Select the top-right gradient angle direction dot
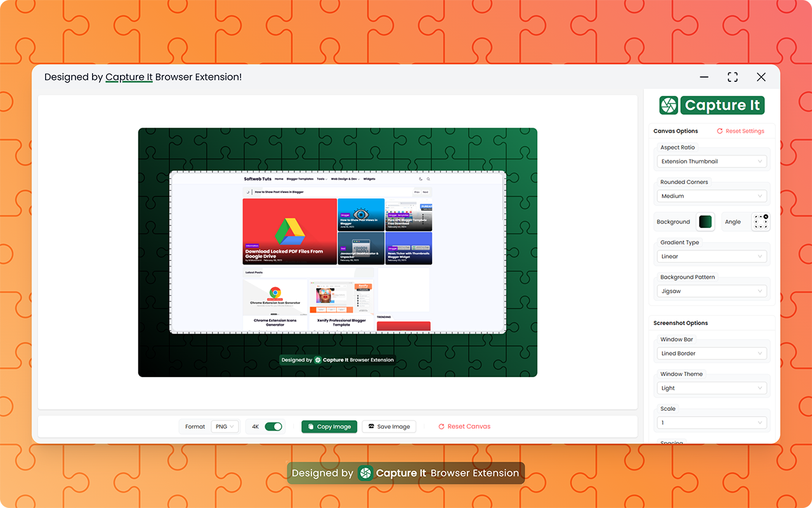Screen dimensions: 812x508 click(x=766, y=217)
